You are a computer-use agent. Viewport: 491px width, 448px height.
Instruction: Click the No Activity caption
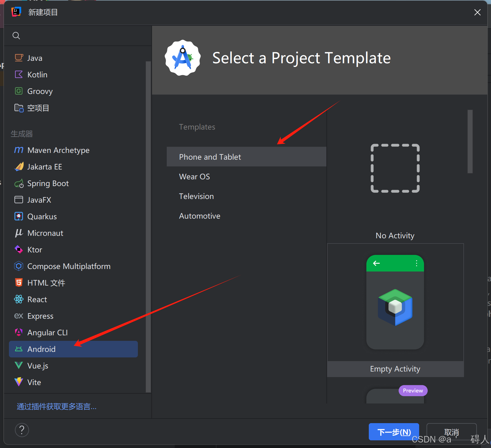pyautogui.click(x=395, y=236)
